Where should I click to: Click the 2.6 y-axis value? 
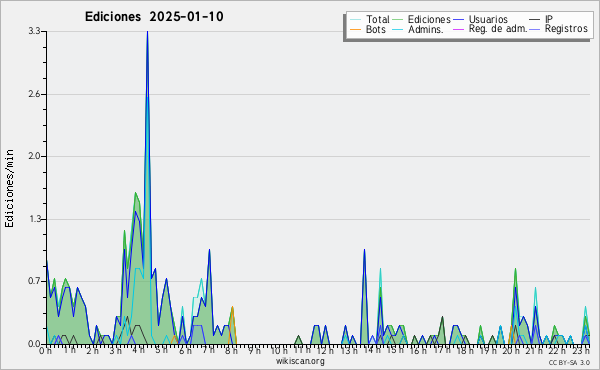[34, 94]
